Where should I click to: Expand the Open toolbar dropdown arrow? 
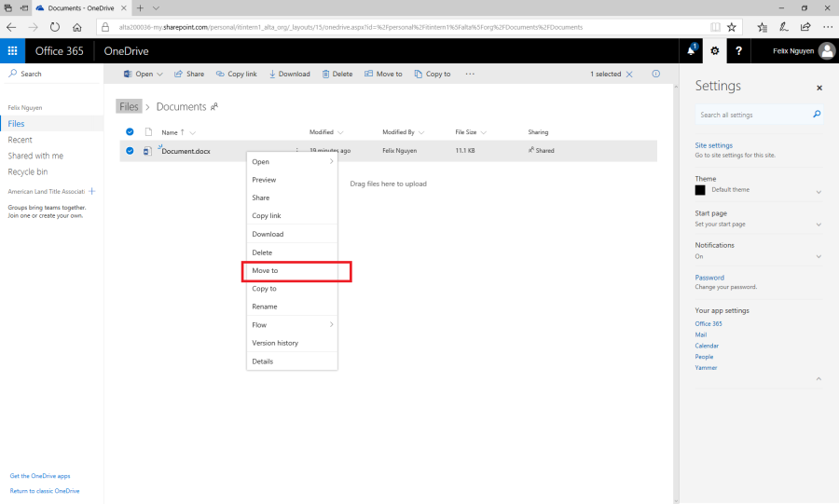pyautogui.click(x=159, y=75)
